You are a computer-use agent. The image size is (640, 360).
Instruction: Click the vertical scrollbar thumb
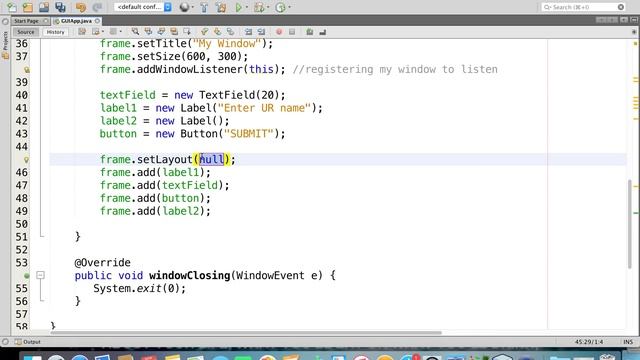(x=630, y=224)
